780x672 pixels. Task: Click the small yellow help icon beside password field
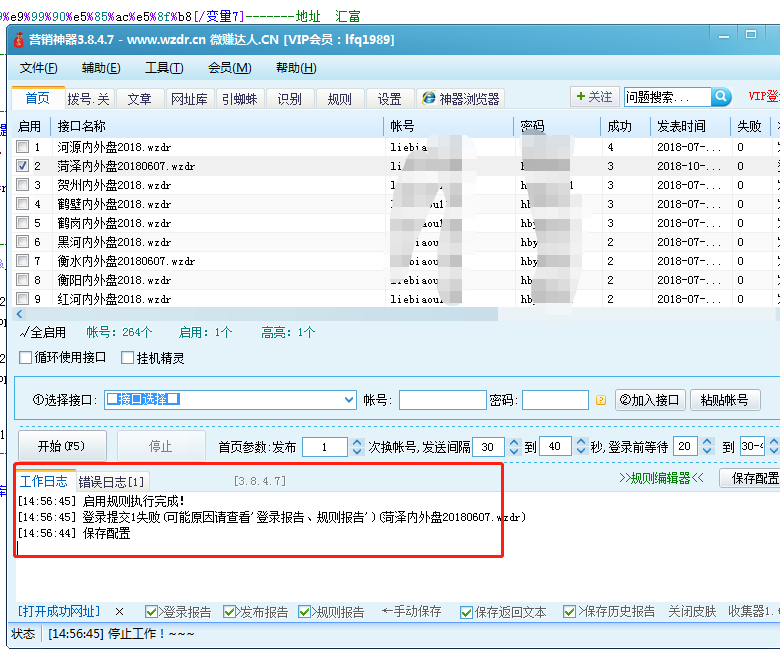[601, 400]
